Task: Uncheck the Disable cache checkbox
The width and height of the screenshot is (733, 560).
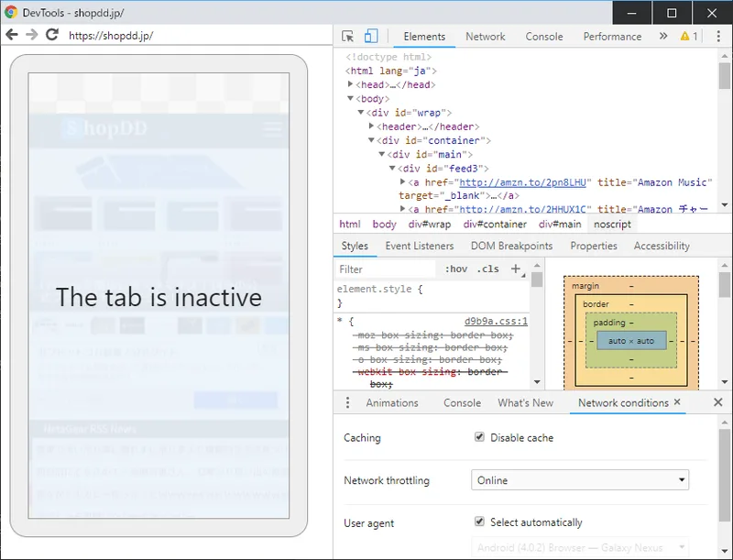Action: coord(479,436)
